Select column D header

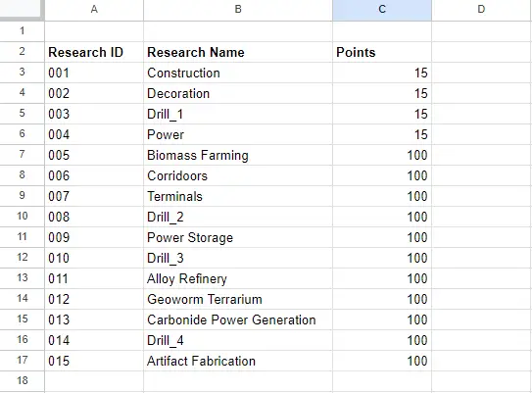point(482,10)
